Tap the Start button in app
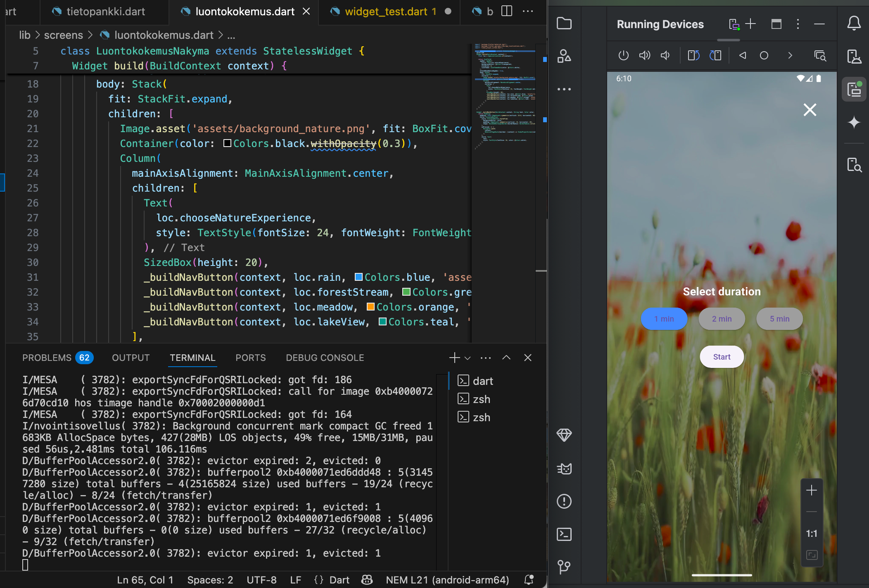This screenshot has width=869, height=588. tap(722, 357)
